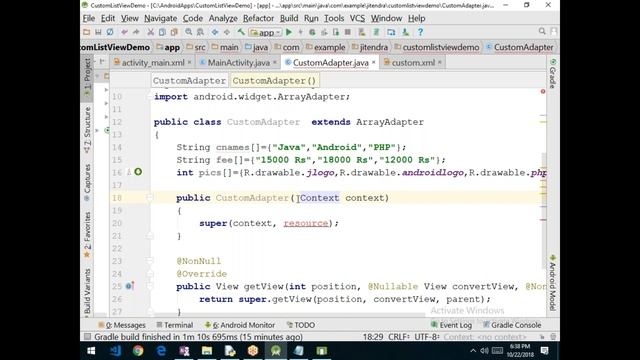Screen dimensions: 640x360
Task: Open the CRLF line separator selector
Action: click(x=398, y=337)
